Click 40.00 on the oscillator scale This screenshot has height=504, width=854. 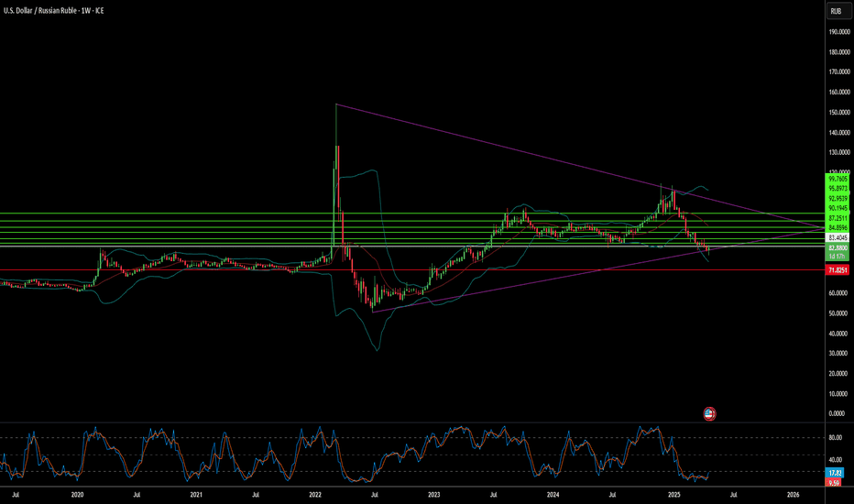coord(835,460)
